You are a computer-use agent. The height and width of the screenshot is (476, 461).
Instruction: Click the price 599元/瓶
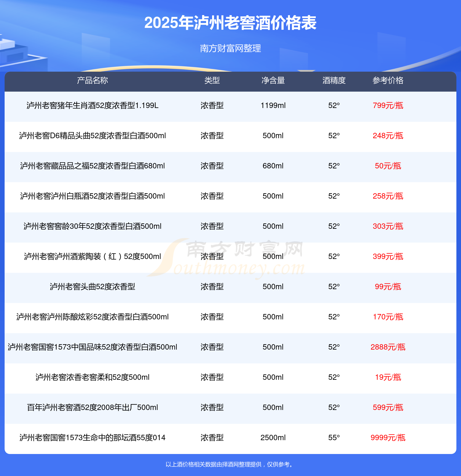click(x=388, y=407)
